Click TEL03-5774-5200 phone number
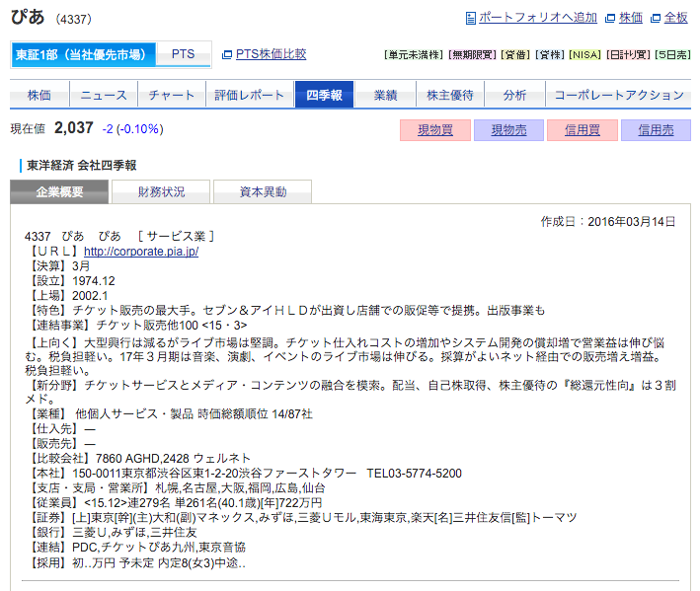 (x=415, y=474)
